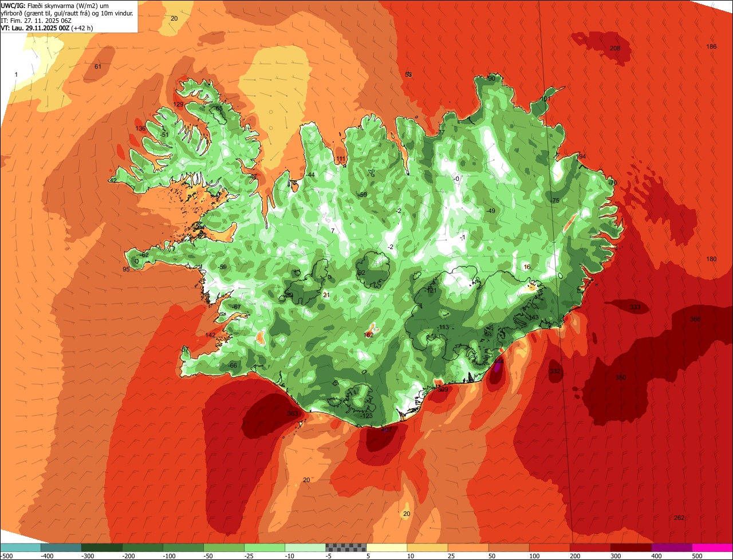733x560 pixels.
Task: Select the red legend swatch between 200 and 300
Action: 590,547
